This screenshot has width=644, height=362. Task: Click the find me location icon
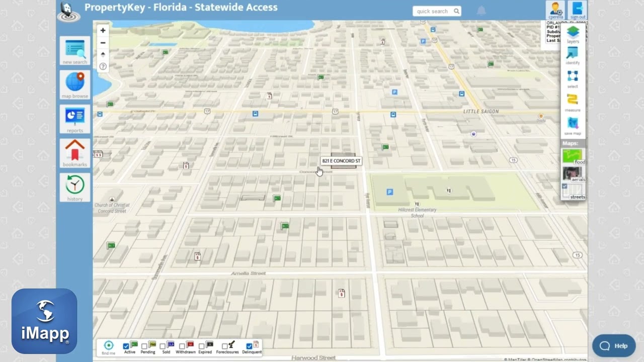(108, 346)
